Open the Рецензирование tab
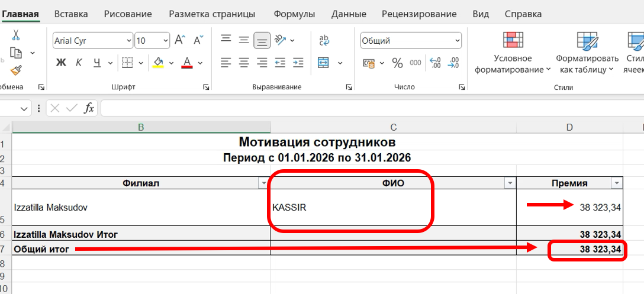The height and width of the screenshot is (294, 644). click(x=419, y=14)
